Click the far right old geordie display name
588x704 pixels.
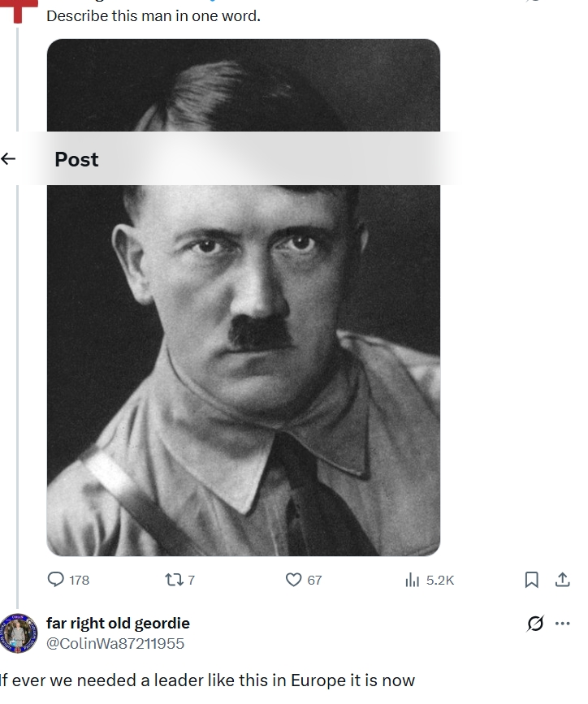(x=118, y=623)
